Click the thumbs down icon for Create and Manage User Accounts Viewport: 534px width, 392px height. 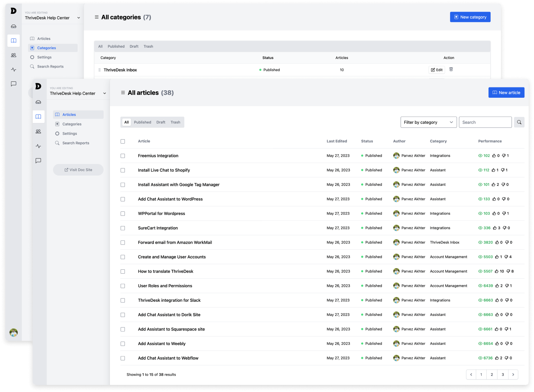tap(506, 257)
